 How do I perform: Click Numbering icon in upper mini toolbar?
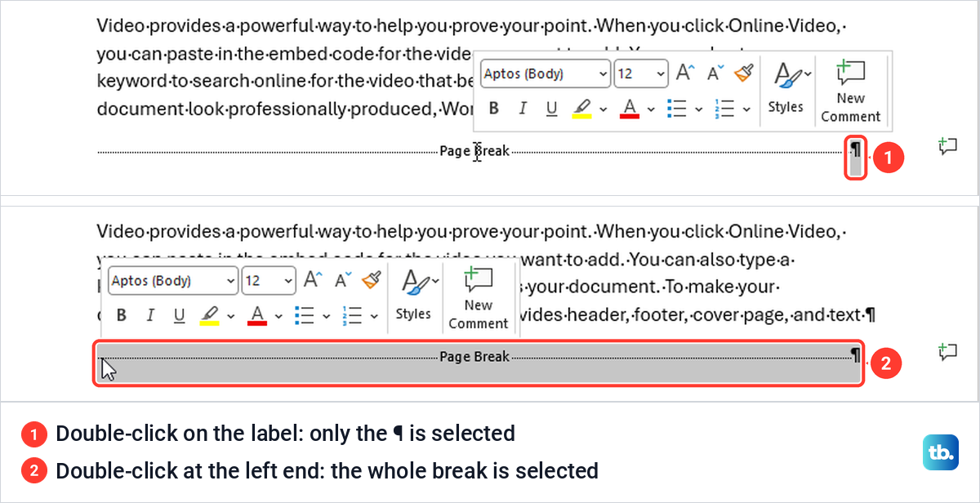[724, 109]
